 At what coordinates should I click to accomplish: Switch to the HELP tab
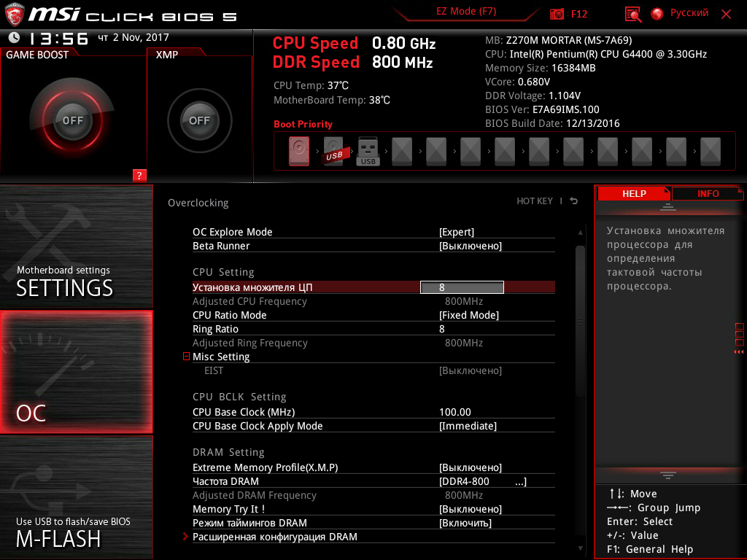pyautogui.click(x=633, y=193)
